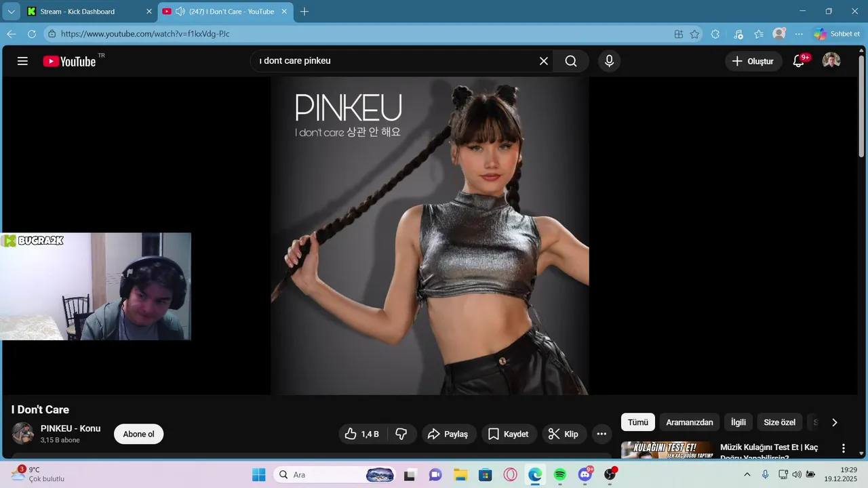The image size is (868, 488).
Task: Open the PINKEU channel avatar
Action: (22, 433)
